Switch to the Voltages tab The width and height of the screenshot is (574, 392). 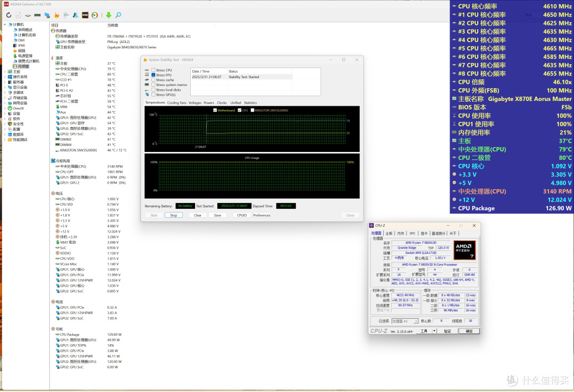195,103
